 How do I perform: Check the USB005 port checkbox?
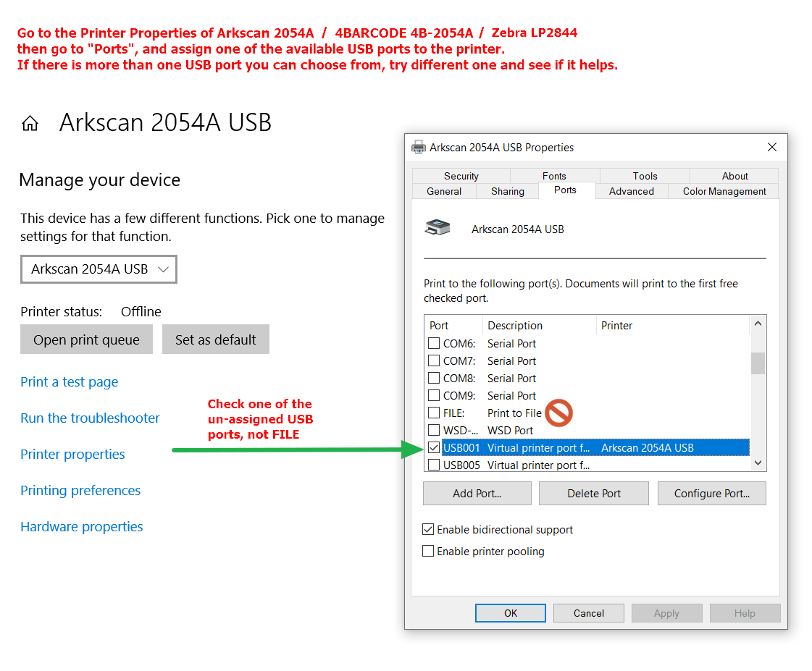[x=434, y=465]
